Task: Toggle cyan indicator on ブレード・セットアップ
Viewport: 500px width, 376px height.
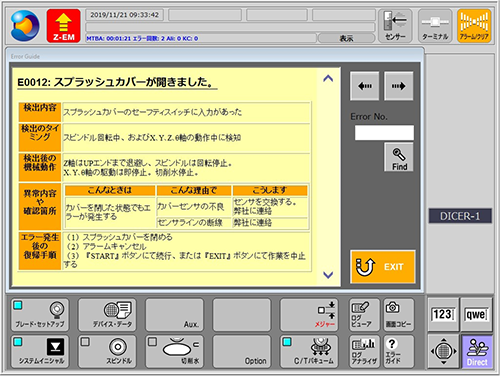Action: [x=18, y=305]
